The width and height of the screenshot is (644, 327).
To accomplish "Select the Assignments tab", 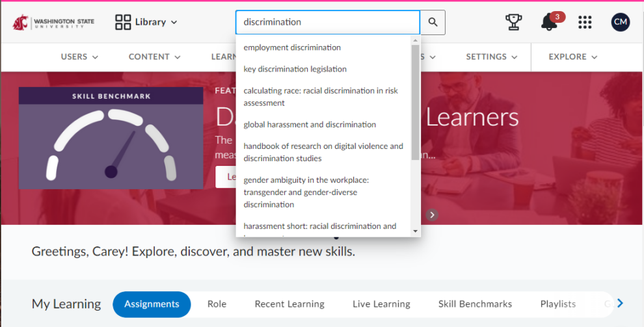I will [x=152, y=304].
